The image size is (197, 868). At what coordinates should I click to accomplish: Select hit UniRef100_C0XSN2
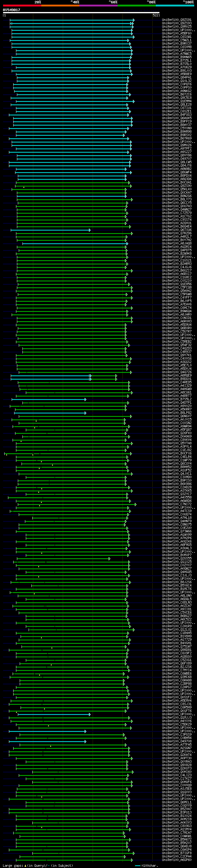tap(177, 424)
